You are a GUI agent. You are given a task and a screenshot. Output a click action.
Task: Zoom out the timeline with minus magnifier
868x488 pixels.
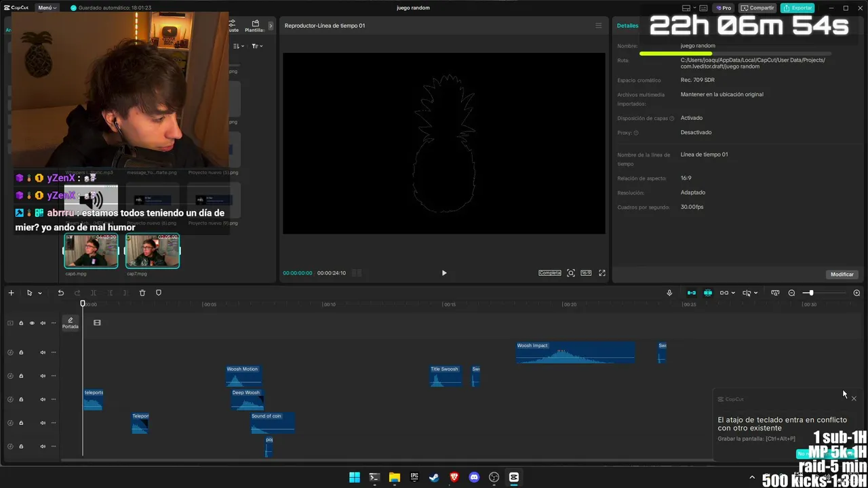[791, 293]
